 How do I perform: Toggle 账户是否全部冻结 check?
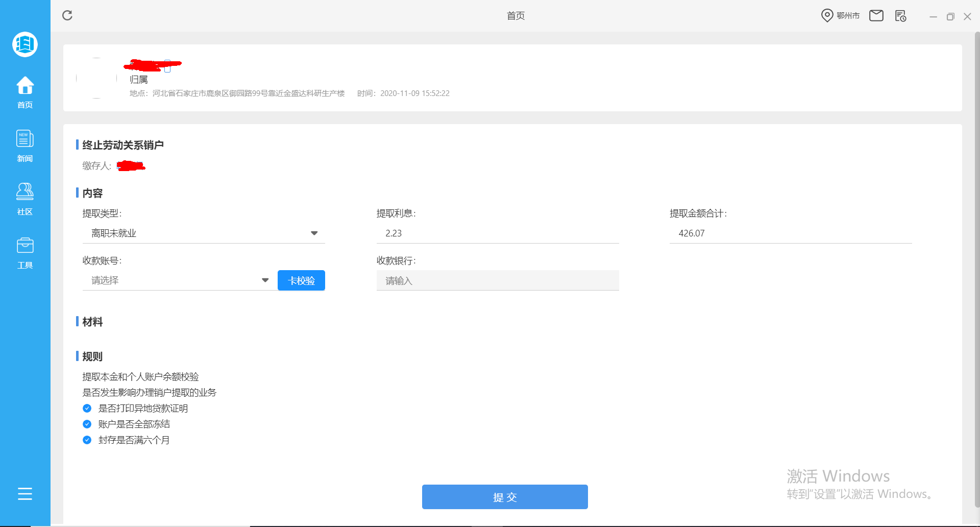click(x=86, y=424)
